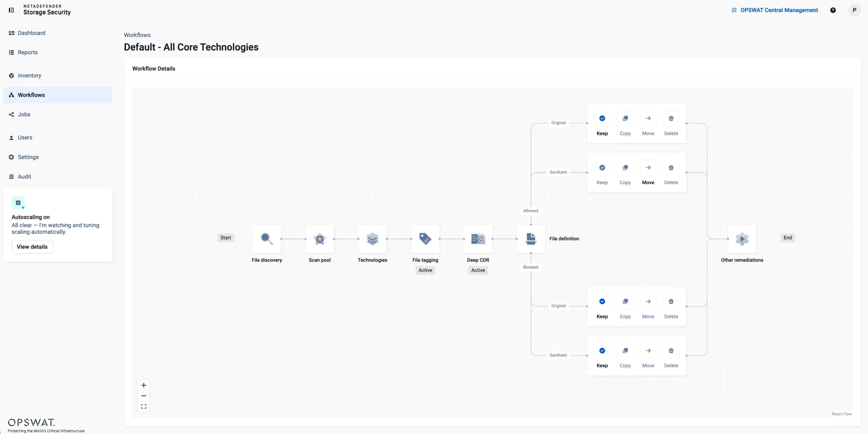Select the File definition node icon
Screen dimensions: 868x434
click(531, 239)
